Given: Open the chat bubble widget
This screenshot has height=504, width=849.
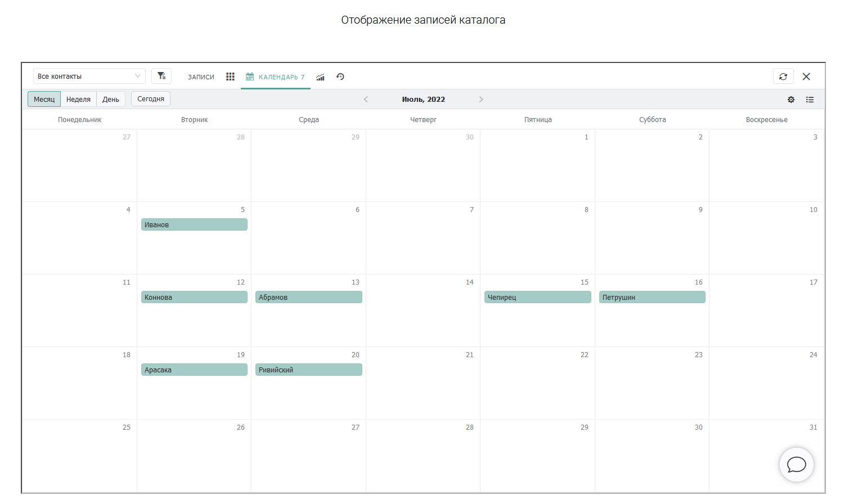Looking at the screenshot, I should [797, 465].
